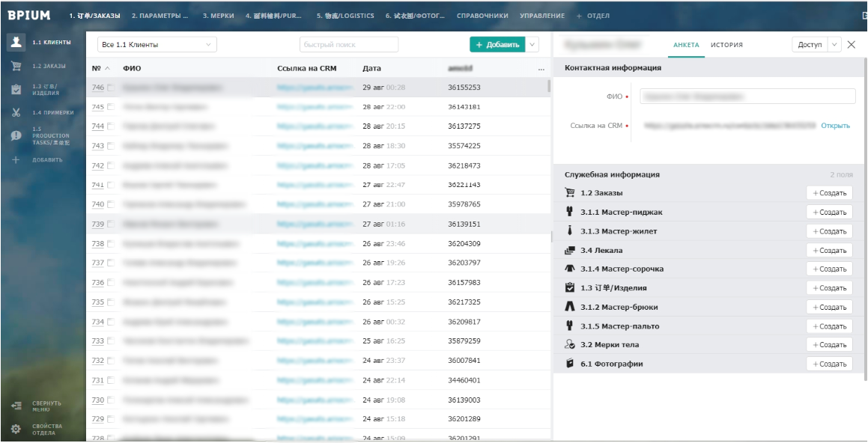Tick the checkbox for row 741

click(x=111, y=185)
